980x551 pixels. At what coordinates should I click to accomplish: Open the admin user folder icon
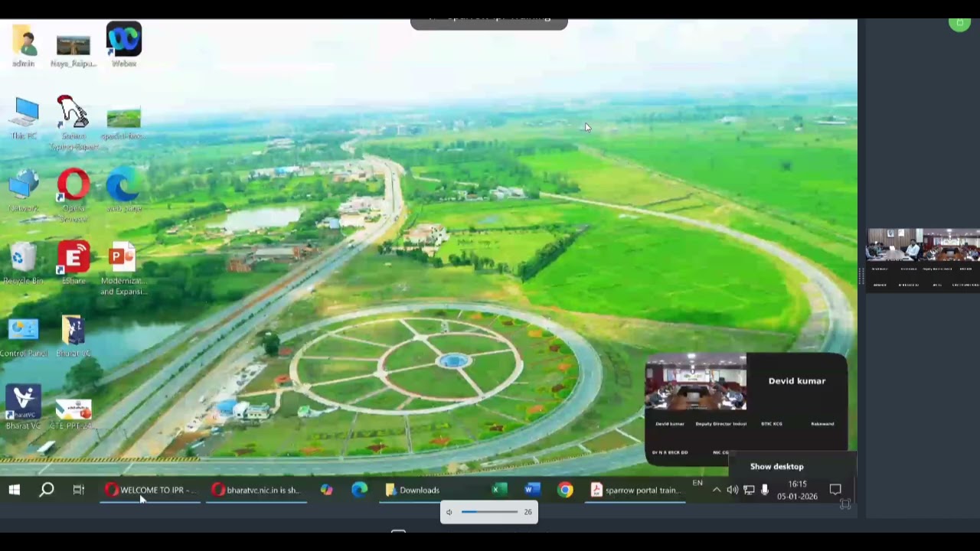pyautogui.click(x=24, y=46)
